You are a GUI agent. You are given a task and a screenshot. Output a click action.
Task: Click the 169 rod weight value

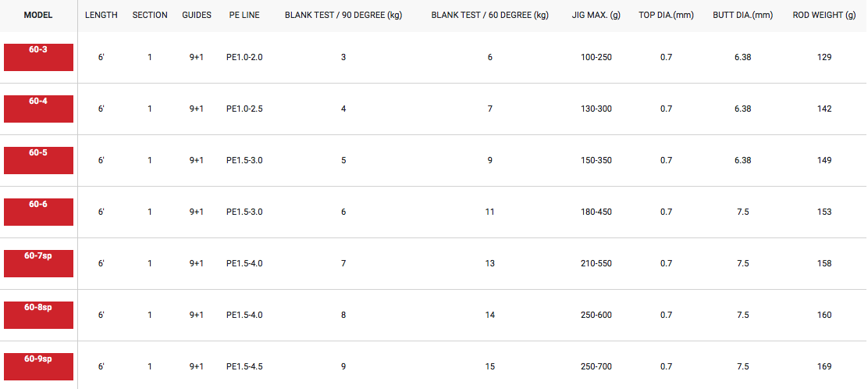824,366
